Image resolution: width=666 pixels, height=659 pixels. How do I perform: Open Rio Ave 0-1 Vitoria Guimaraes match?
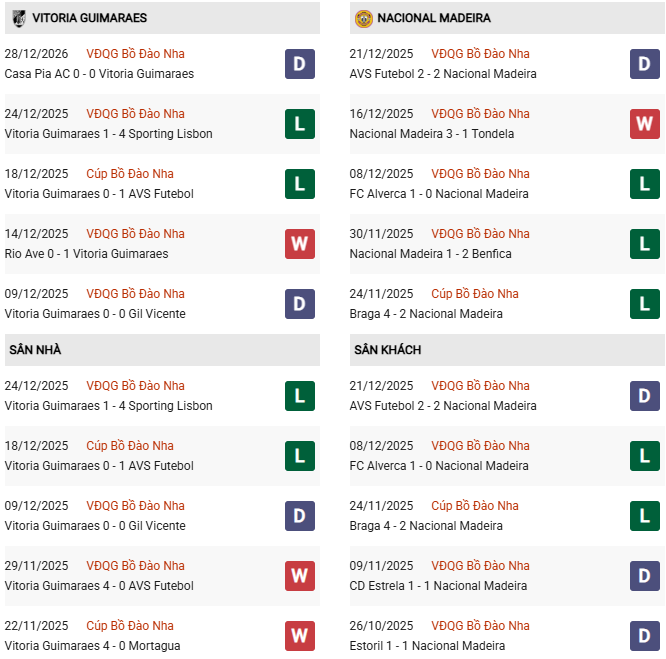[x=86, y=254]
